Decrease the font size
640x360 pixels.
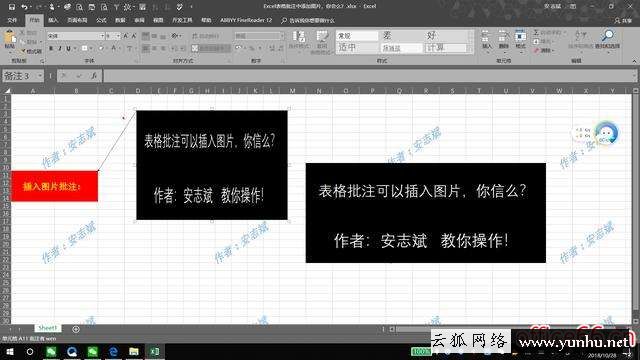click(x=134, y=36)
